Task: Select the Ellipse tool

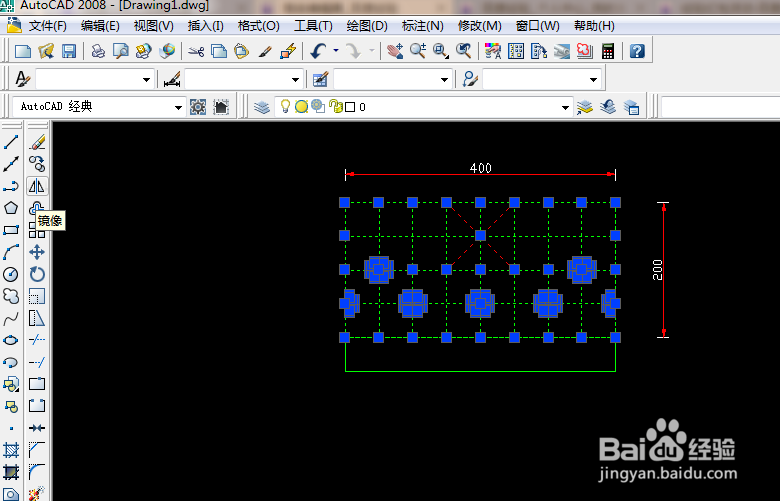Action: coord(11,340)
